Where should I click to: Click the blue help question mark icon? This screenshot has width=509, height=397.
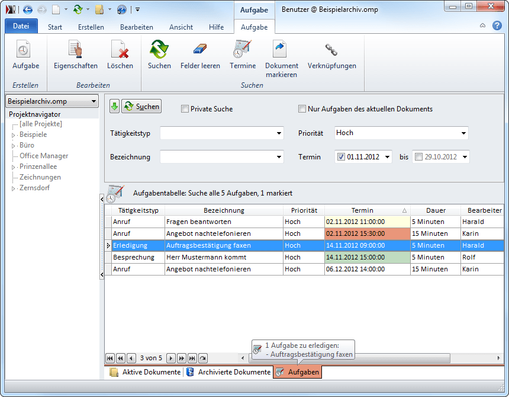[x=497, y=26]
